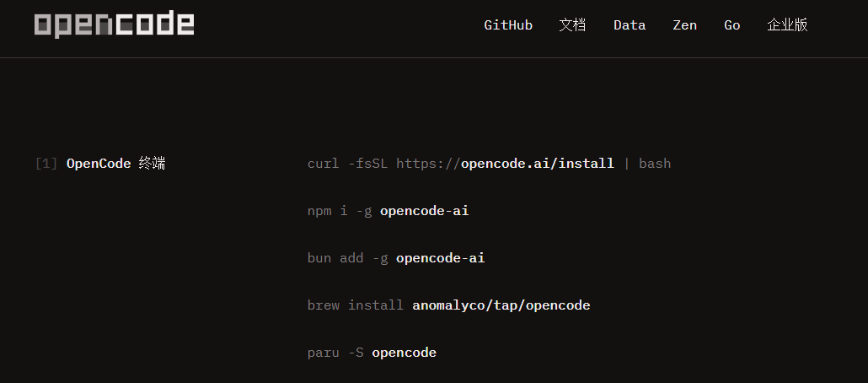Click the 'brew install' command prefix
The image size is (868, 383).
(356, 305)
